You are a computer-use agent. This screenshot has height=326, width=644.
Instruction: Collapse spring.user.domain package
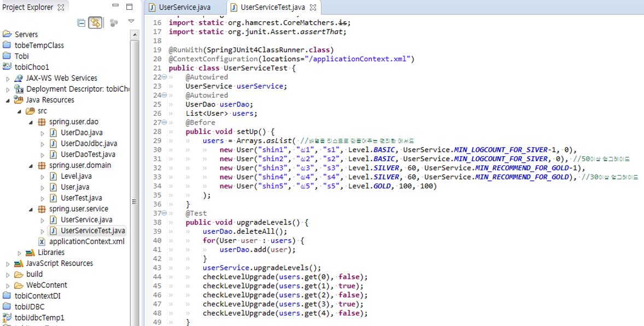[31, 165]
